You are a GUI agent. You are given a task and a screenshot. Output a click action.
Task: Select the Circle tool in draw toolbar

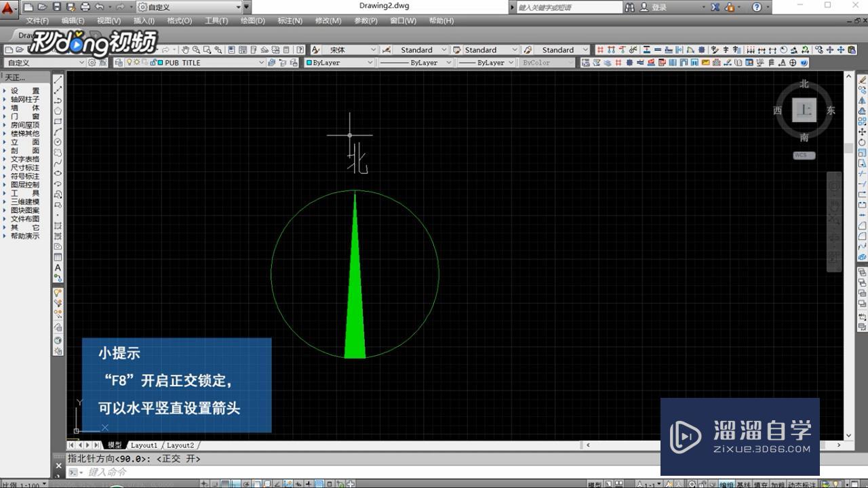coord(58,142)
